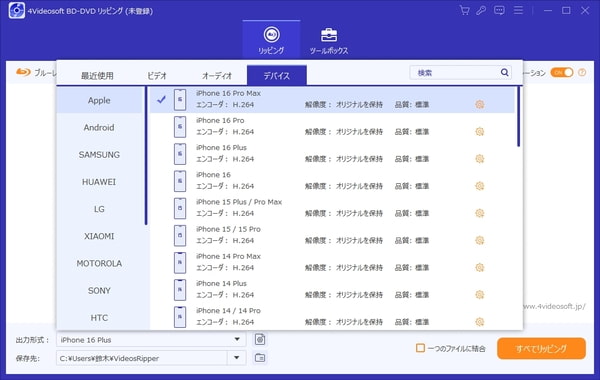600x380 pixels.
Task: Select the iPhone 16 Plus profile
Action: (332, 153)
